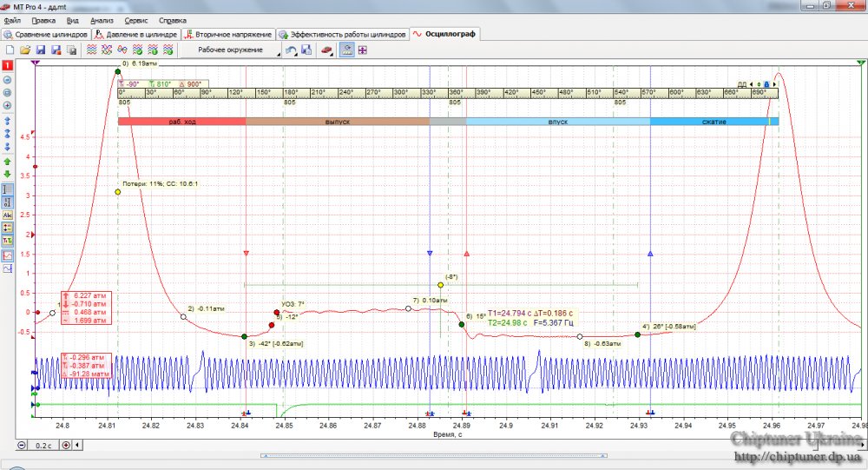This screenshot has width=868, height=470.
Task: Switch to Сравнение цилиндров tab
Action: click(x=46, y=35)
